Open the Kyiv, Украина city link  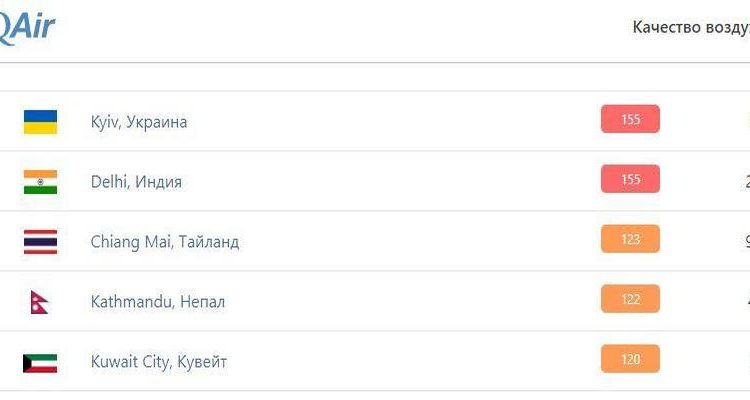click(x=138, y=122)
